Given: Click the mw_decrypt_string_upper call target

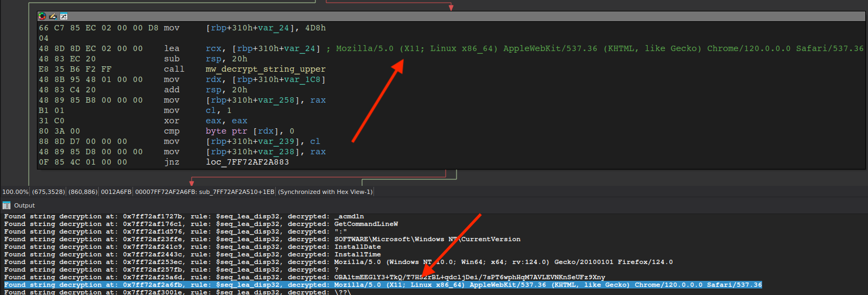Looking at the screenshot, I should (x=265, y=69).
